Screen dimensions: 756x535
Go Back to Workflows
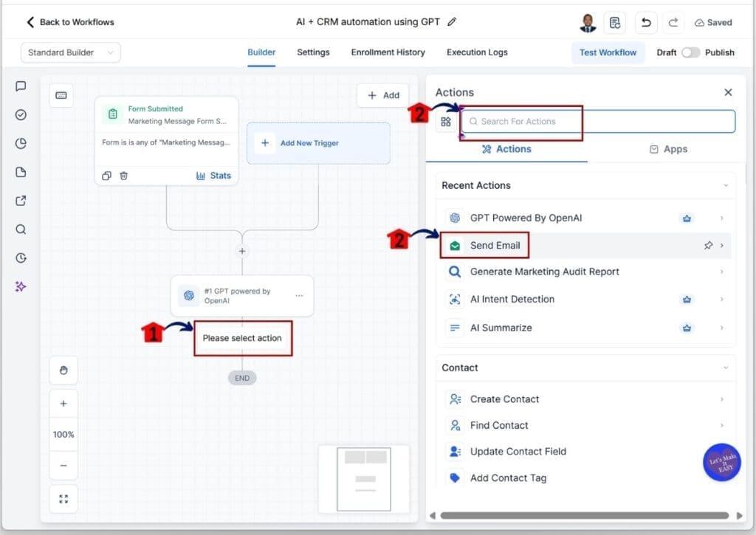pyautogui.click(x=70, y=22)
